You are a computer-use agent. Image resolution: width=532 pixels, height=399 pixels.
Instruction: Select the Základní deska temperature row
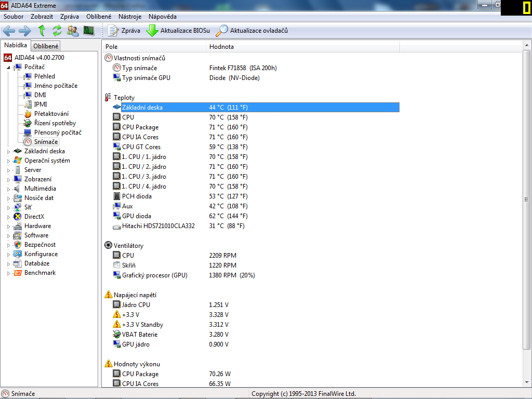pyautogui.click(x=256, y=107)
